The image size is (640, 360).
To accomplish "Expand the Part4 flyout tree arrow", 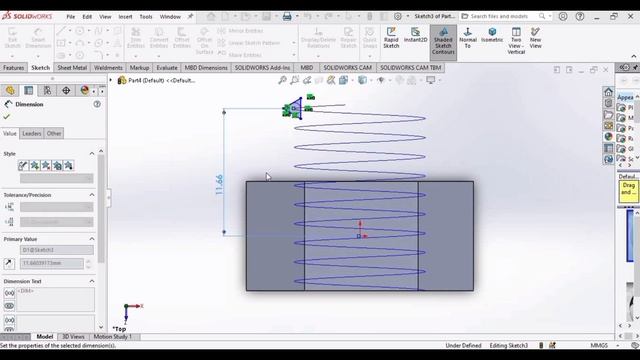I will click(111, 80).
